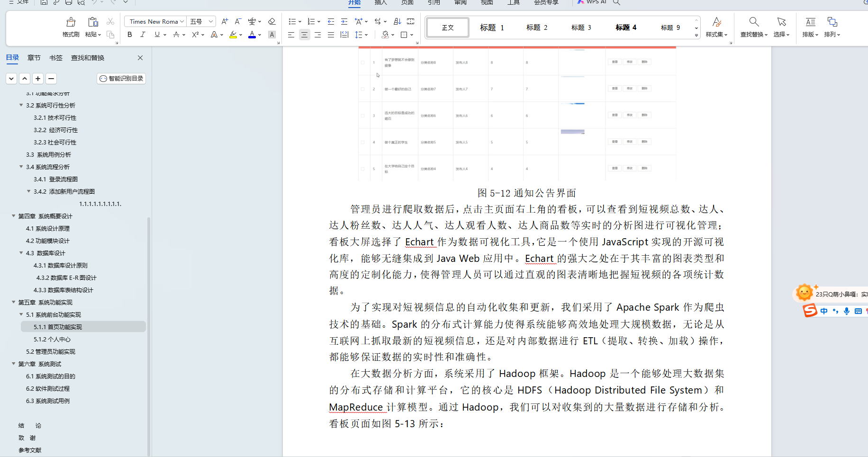868x457 pixels.
Task: Collapse the 第六章 系统测试 node
Action: 13,364
